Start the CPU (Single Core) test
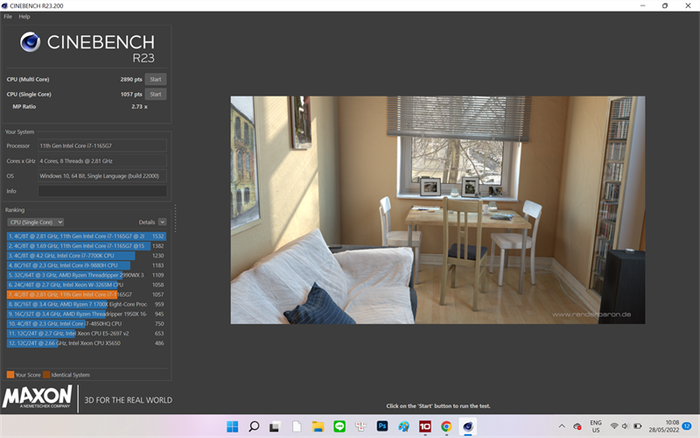 (x=155, y=94)
